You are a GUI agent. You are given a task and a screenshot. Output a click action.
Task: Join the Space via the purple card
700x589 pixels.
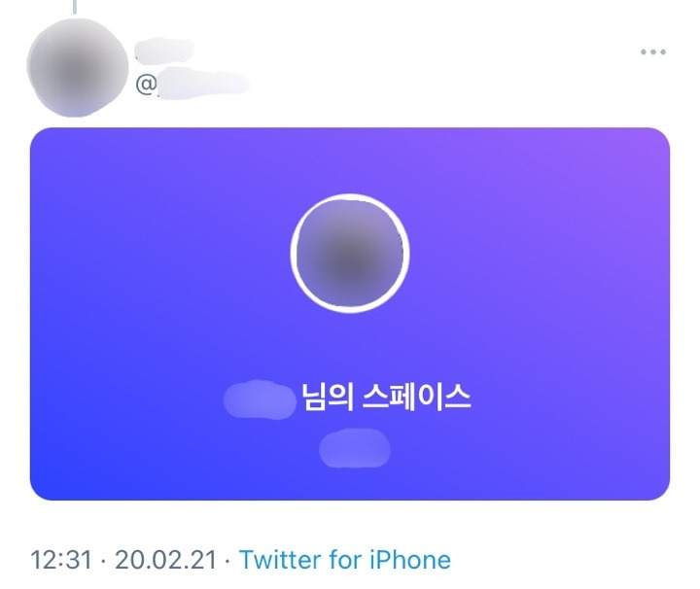[350, 314]
